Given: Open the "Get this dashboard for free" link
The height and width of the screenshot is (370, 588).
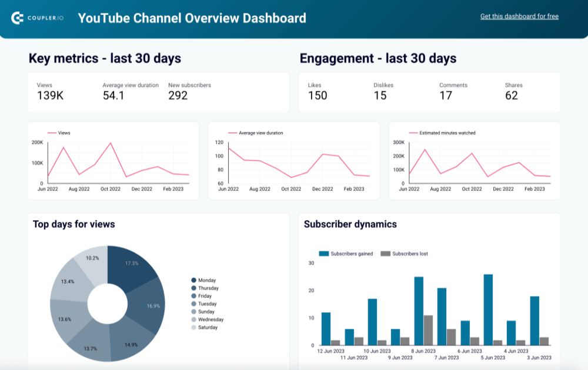Looking at the screenshot, I should pyautogui.click(x=519, y=16).
